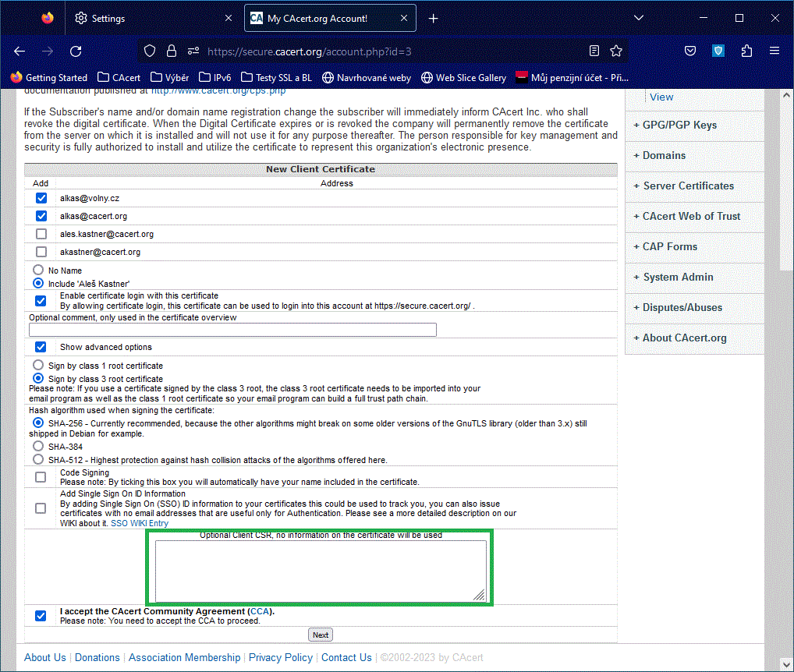This screenshot has width=794, height=672.
Task: Expand the CAcert Web of Trust section
Action: [691, 216]
